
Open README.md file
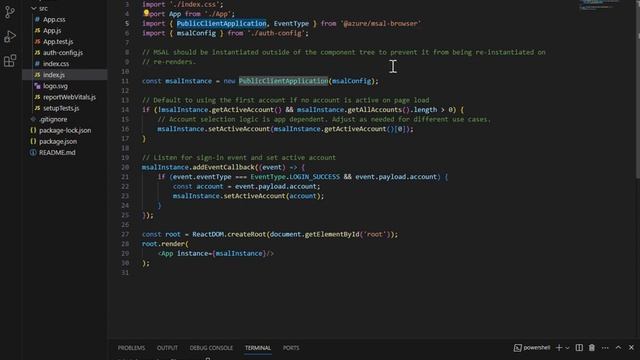click(57, 152)
